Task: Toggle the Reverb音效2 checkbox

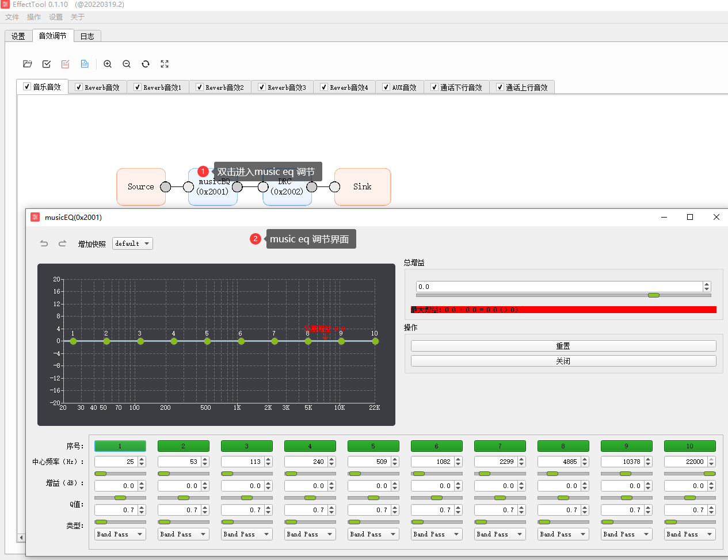Action: pos(200,87)
